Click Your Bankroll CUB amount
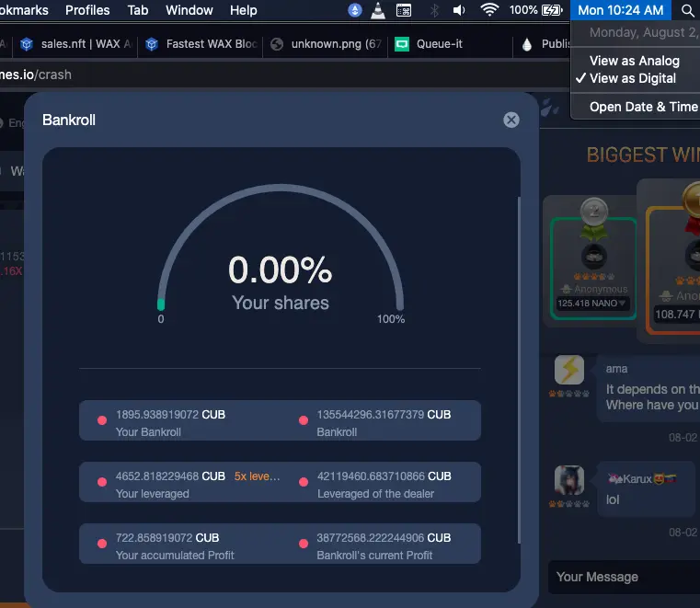Image resolution: width=700 pixels, height=608 pixels. [170, 414]
